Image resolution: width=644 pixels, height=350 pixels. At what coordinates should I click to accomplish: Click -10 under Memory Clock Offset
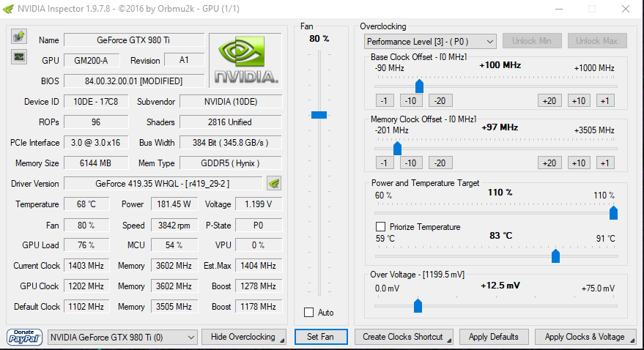[411, 163]
